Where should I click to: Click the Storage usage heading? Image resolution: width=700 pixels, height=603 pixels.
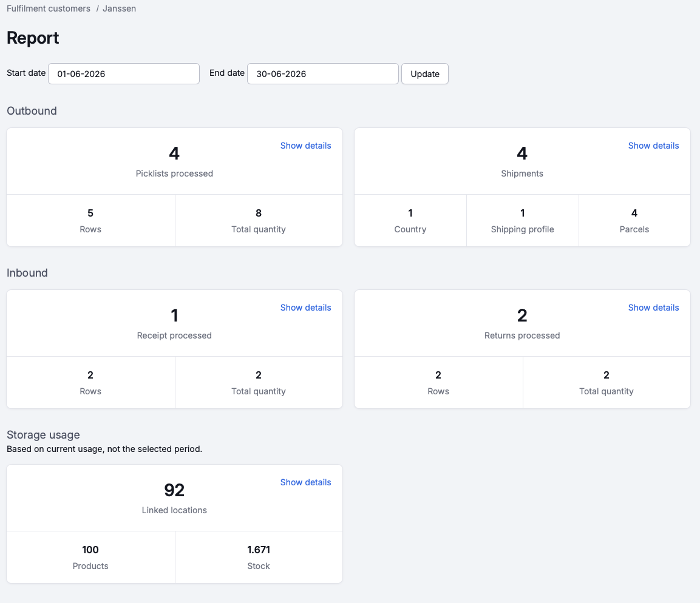click(43, 435)
